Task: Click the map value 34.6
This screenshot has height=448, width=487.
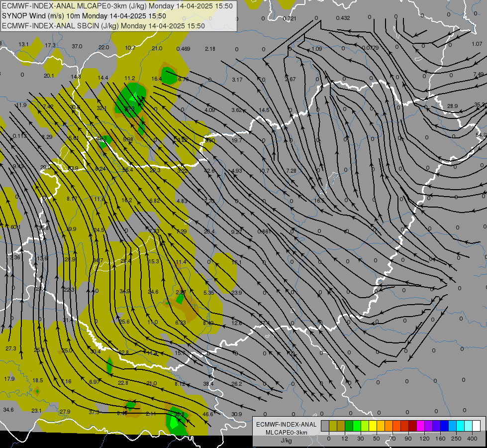Action: click(x=8, y=410)
